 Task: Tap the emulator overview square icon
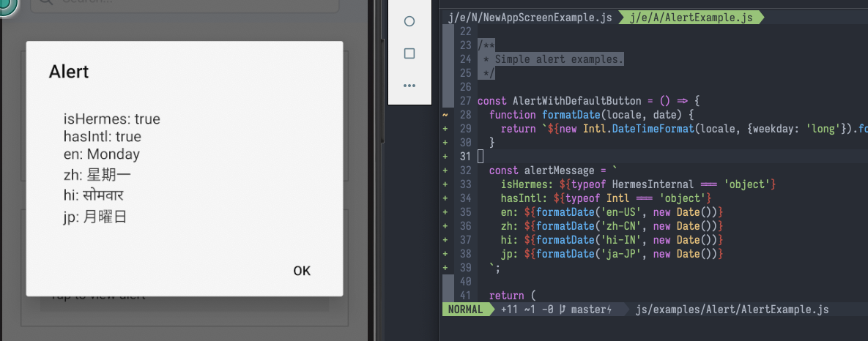click(x=409, y=53)
